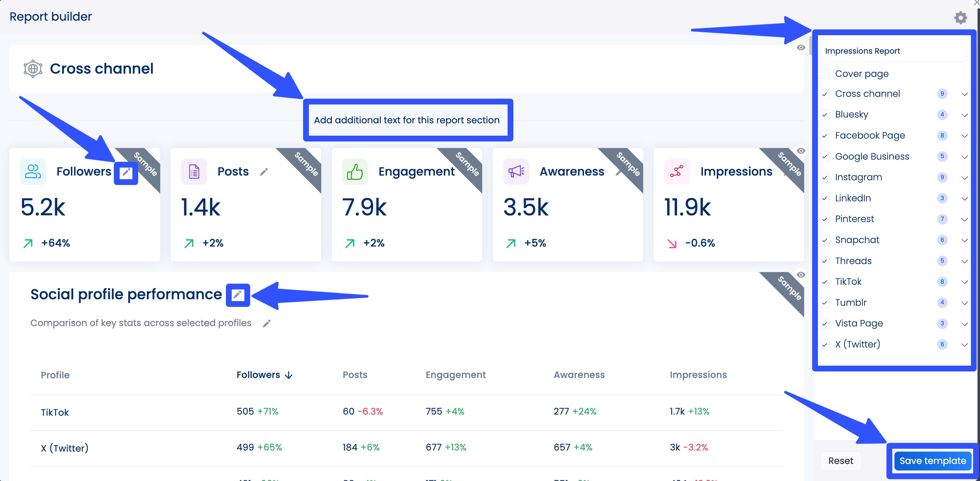Viewport: 980px width, 481px height.
Task: Uncheck the Instagram section
Action: click(x=825, y=177)
